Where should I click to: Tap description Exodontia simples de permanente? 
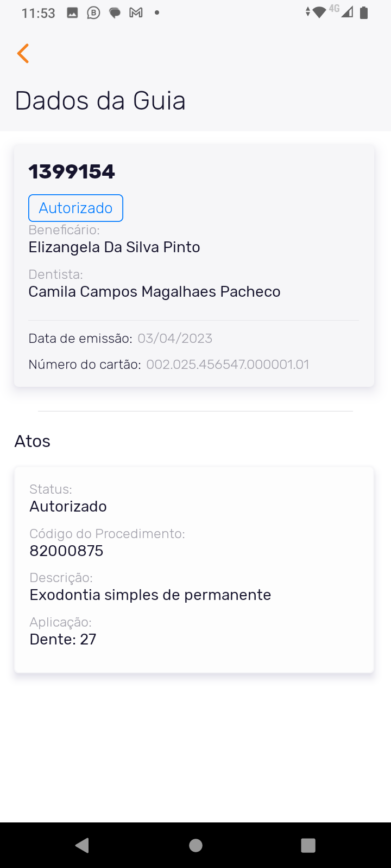[150, 595]
